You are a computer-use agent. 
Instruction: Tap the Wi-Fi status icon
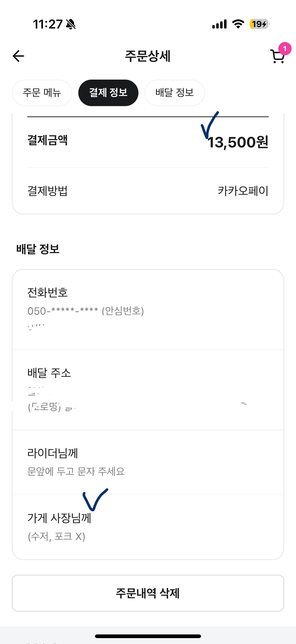pyautogui.click(x=238, y=24)
